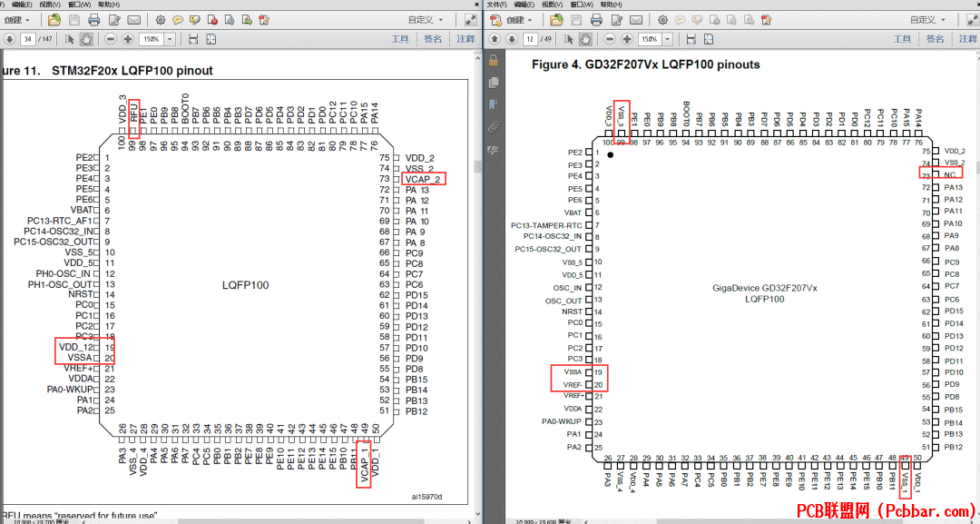Viewport: 980px width, 524px height.
Task: Open attachments paperclip panel in right sidebar
Action: point(493,127)
